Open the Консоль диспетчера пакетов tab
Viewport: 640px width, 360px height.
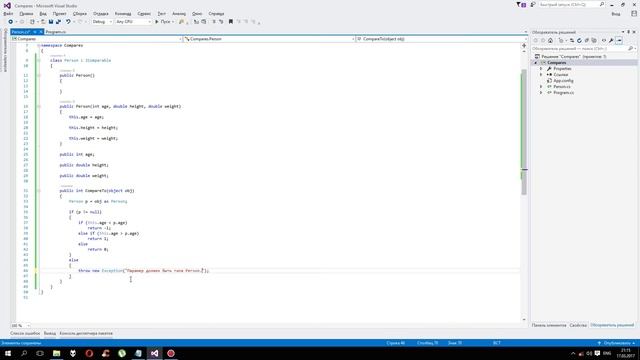click(x=86, y=333)
